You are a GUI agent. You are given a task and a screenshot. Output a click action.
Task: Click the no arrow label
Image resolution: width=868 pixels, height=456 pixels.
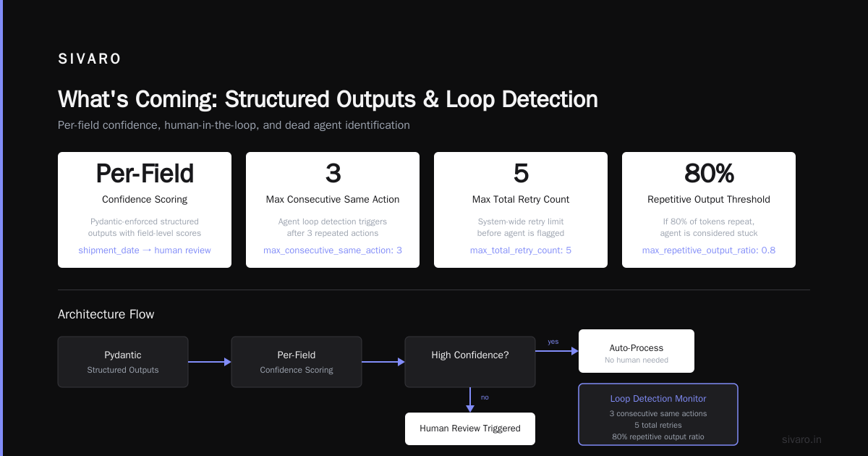point(485,397)
